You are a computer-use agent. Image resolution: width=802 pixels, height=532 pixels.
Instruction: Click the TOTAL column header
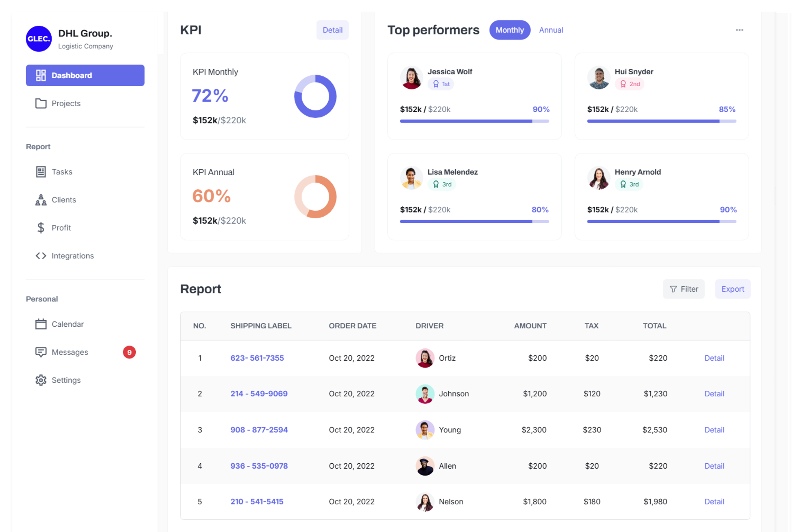pyautogui.click(x=654, y=326)
